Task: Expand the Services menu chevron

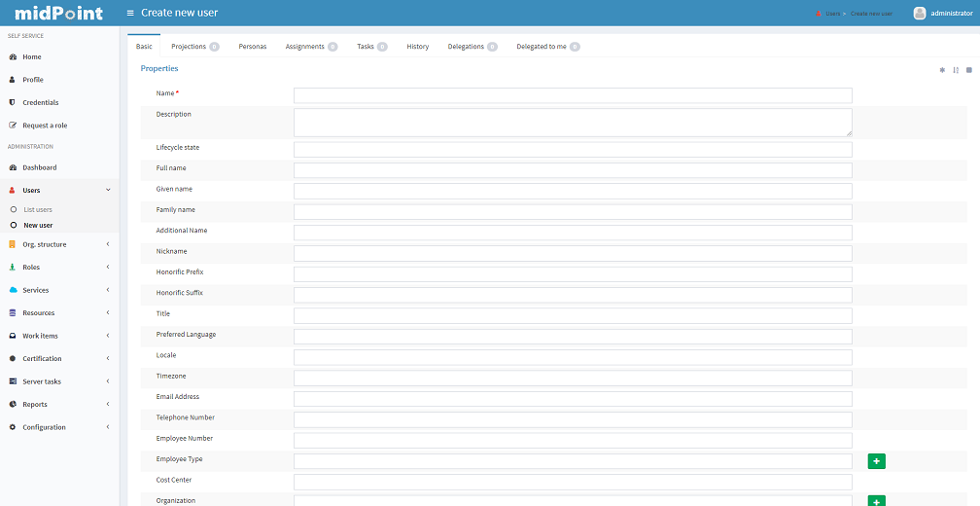Action: pyautogui.click(x=108, y=290)
